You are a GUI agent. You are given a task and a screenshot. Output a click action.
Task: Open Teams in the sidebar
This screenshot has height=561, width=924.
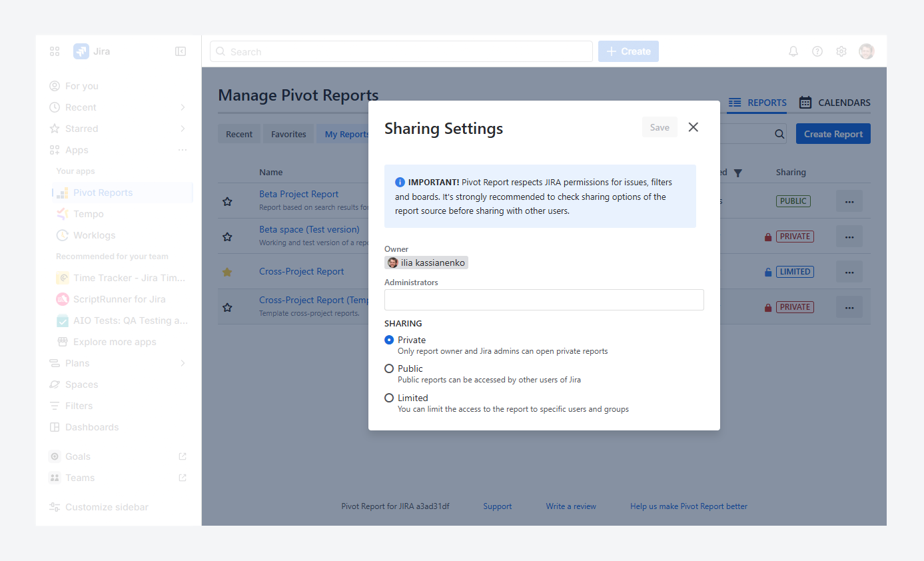click(x=80, y=478)
